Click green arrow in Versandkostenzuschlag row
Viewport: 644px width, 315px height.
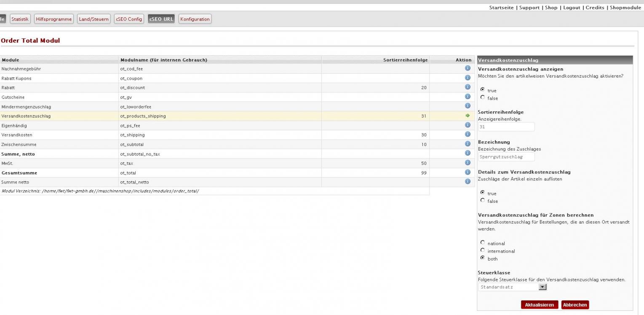click(x=467, y=116)
